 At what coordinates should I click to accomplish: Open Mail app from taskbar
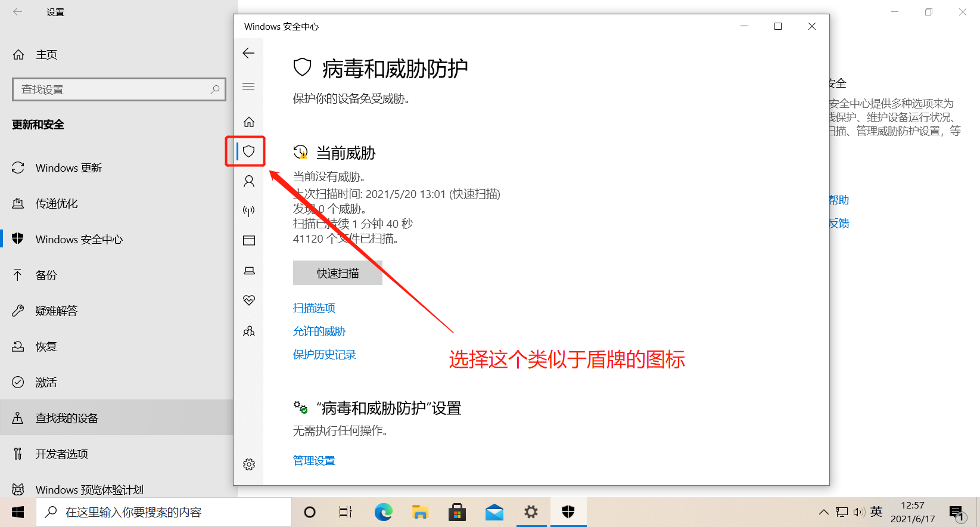pyautogui.click(x=494, y=512)
